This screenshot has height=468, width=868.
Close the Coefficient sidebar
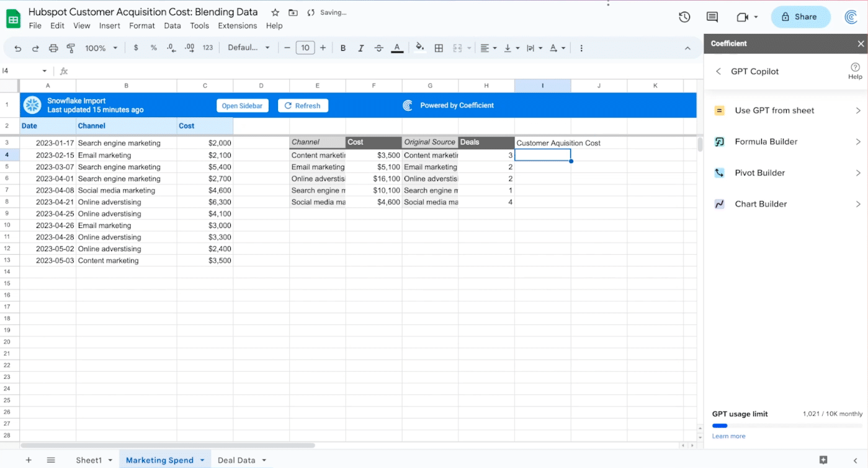pyautogui.click(x=861, y=43)
